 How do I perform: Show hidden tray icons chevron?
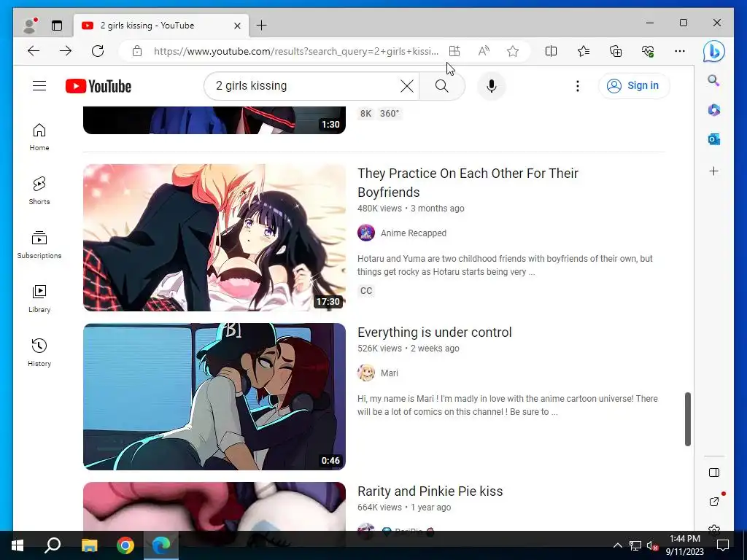(617, 545)
